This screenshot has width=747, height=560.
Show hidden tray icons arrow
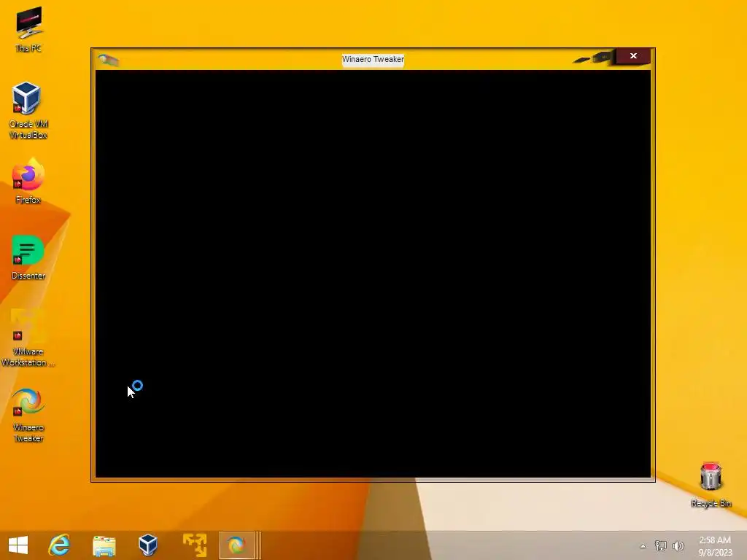coord(643,546)
